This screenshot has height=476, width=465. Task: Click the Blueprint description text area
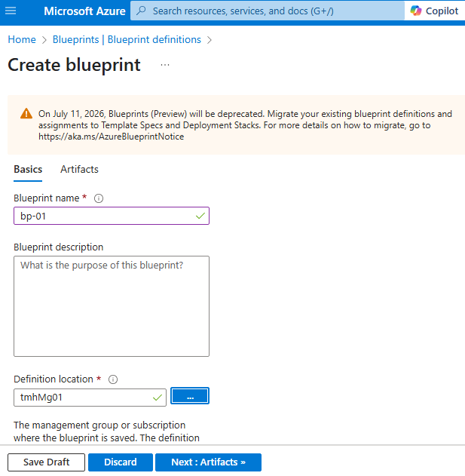coord(112,306)
